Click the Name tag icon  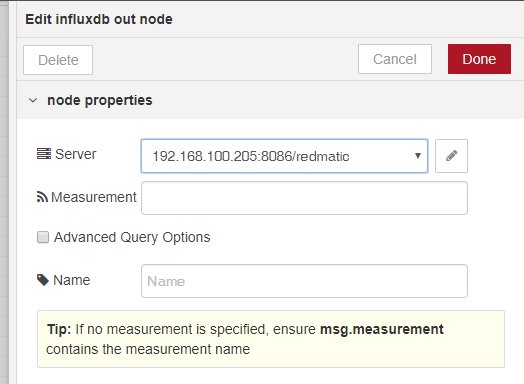(x=43, y=280)
